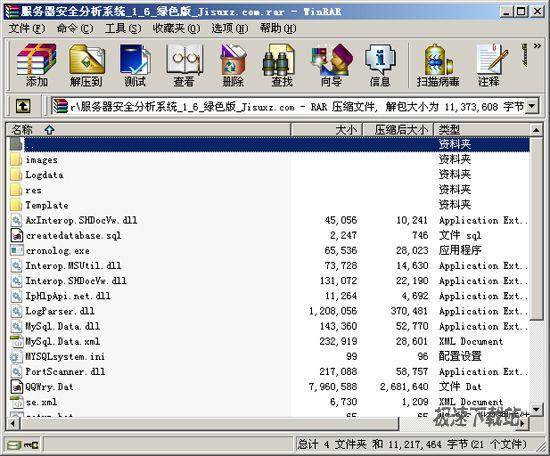
Task: Sort by the 大小 column header
Action: click(x=327, y=130)
